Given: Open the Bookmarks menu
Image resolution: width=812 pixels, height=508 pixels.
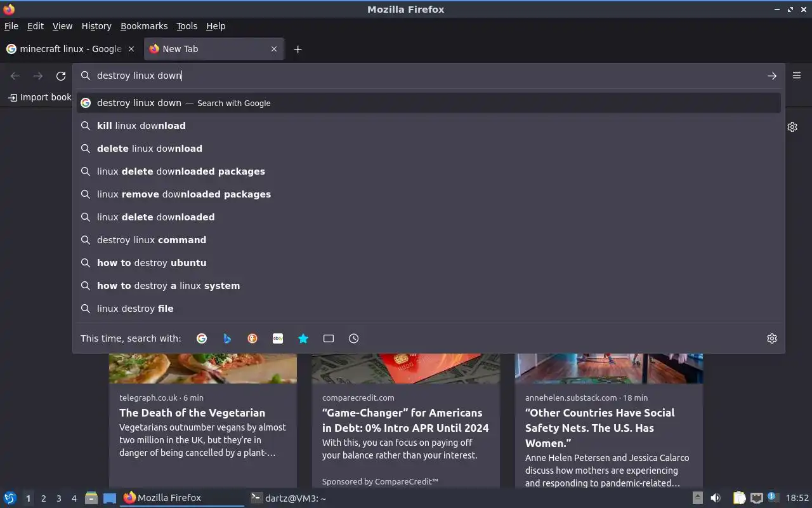Looking at the screenshot, I should click(x=144, y=26).
